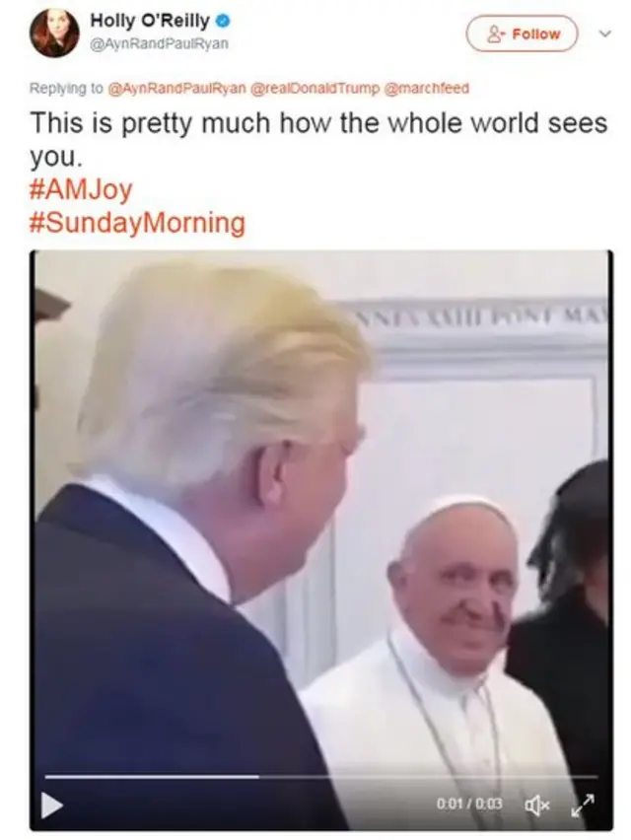Open the @marchfeed mention
The width and height of the screenshot is (631, 840).
426,88
